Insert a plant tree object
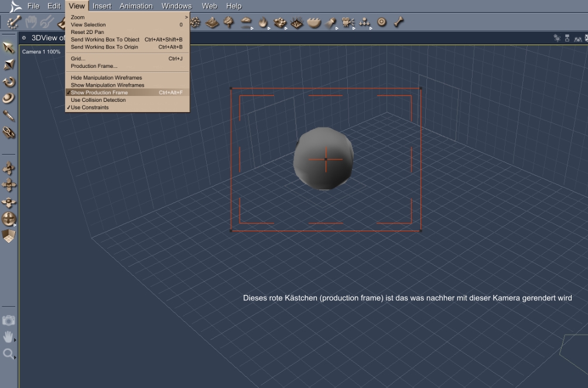Image resolution: width=588 pixels, height=388 pixels. (228, 22)
